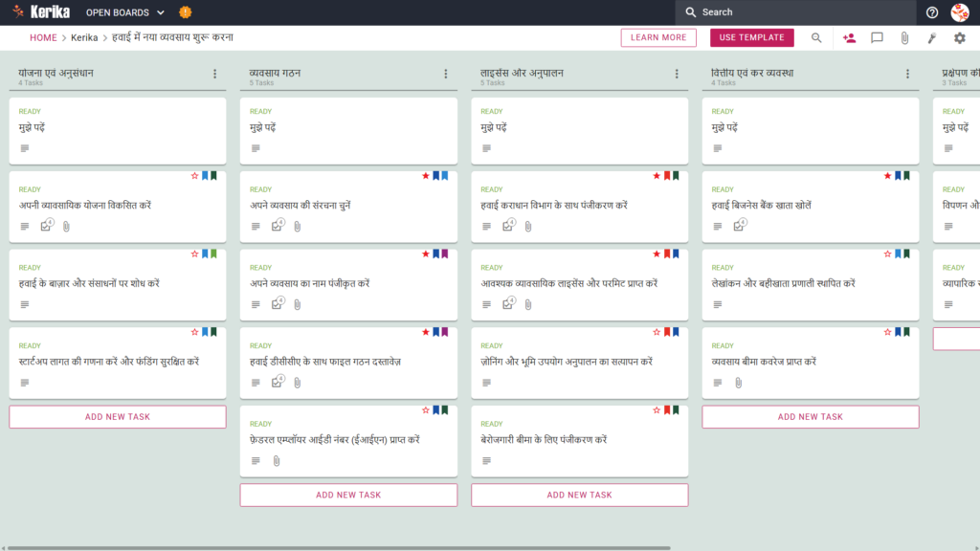Click checklist icon on हवाई बिजनेस बैंक खाता card
This screenshot has width=980, height=551.
pyautogui.click(x=740, y=226)
